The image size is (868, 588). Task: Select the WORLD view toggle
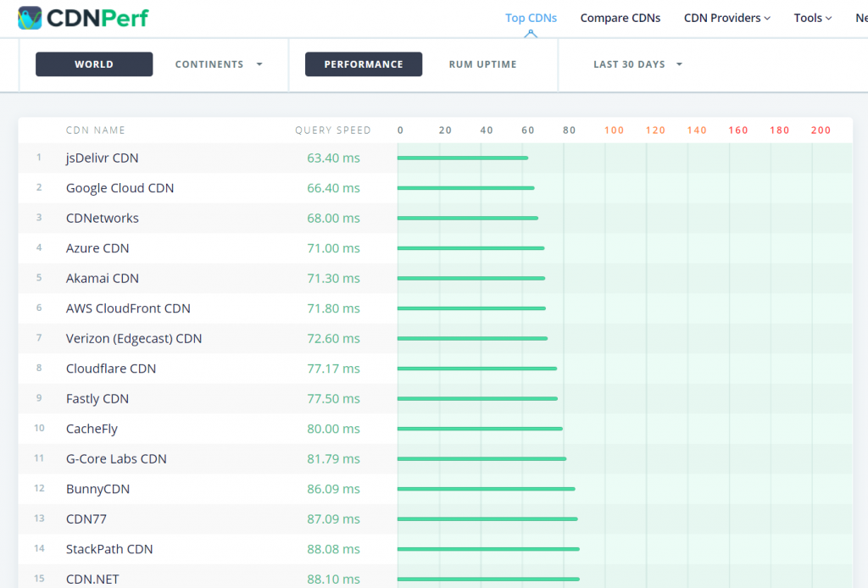94,64
